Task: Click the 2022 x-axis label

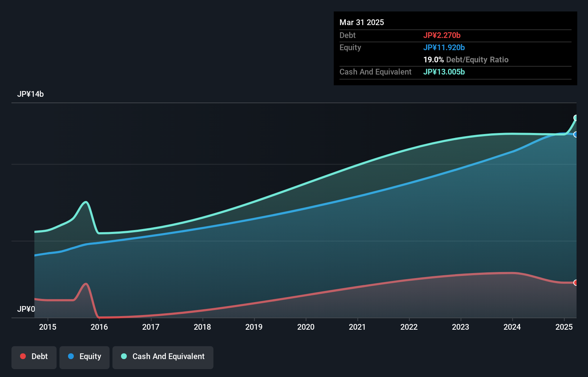Action: point(409,327)
